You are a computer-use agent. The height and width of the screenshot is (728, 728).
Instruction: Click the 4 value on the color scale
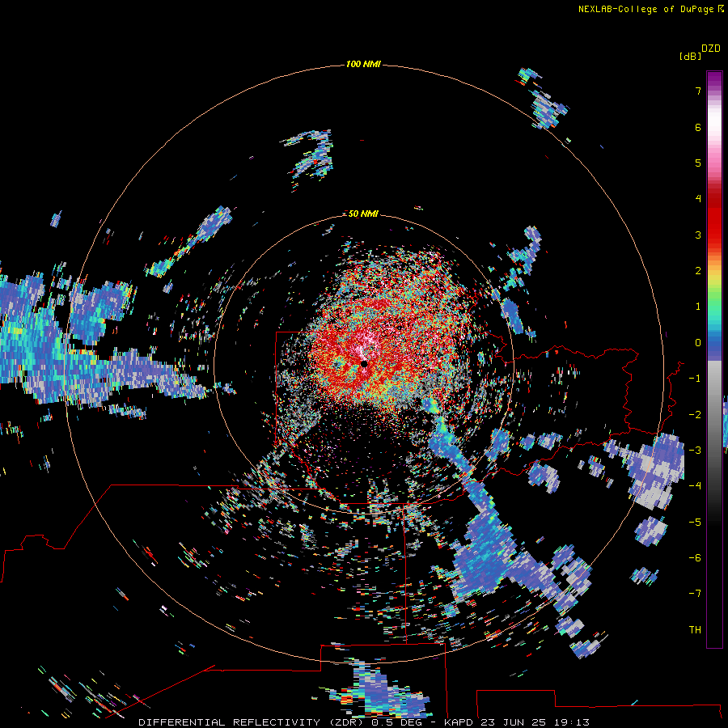(698, 199)
